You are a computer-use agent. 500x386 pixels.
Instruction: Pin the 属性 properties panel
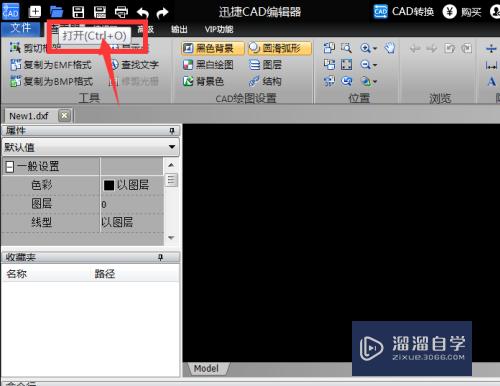(172, 131)
